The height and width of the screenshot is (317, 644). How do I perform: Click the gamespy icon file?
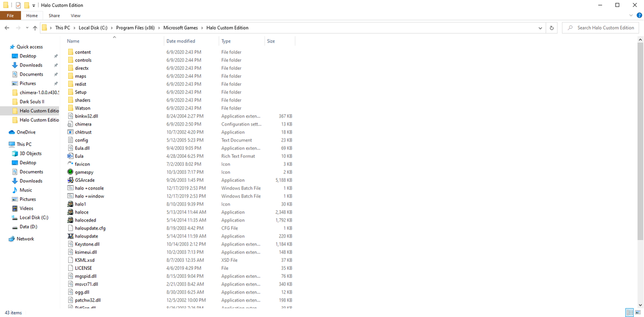70,172
